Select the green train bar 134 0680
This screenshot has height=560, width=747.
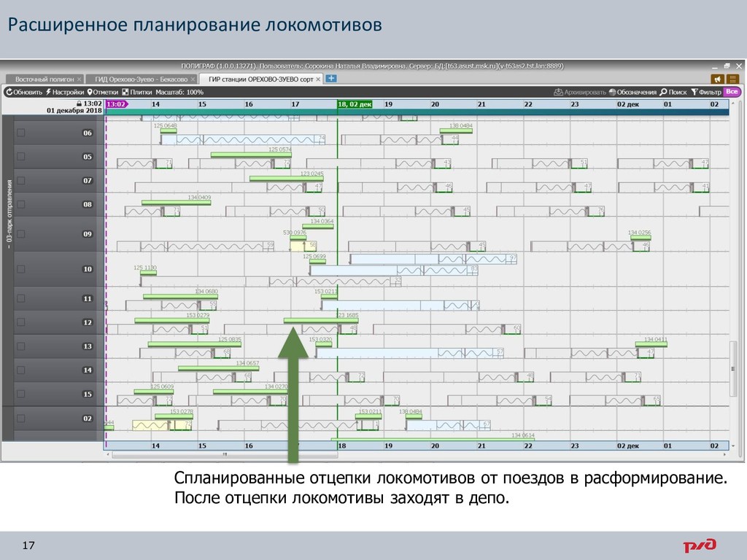[181, 296]
